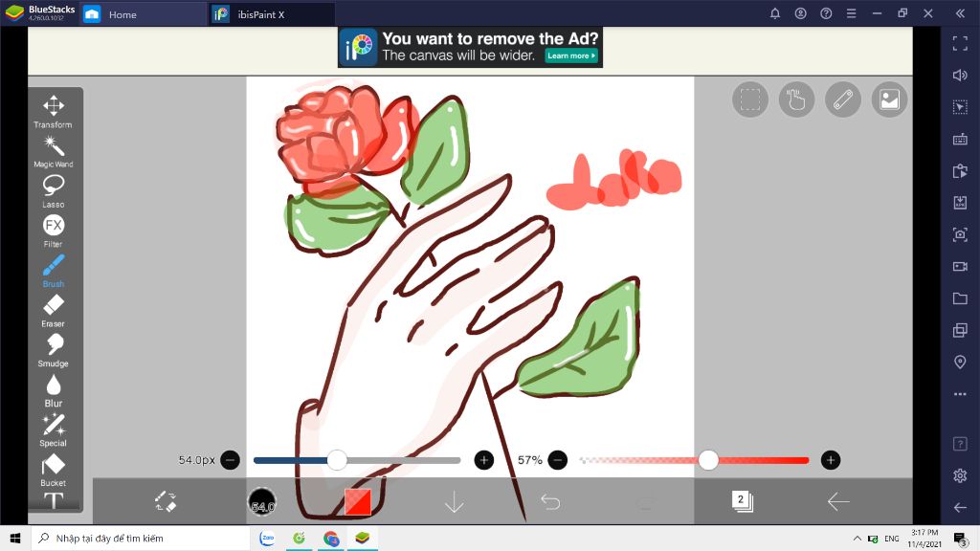Open the material image icon
The height and width of the screenshot is (551, 980).
(889, 99)
